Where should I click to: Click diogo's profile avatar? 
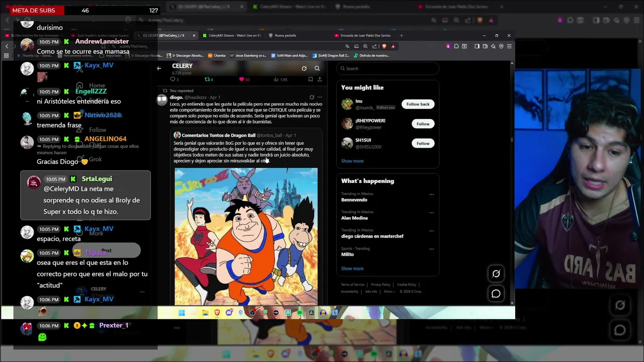click(x=162, y=100)
